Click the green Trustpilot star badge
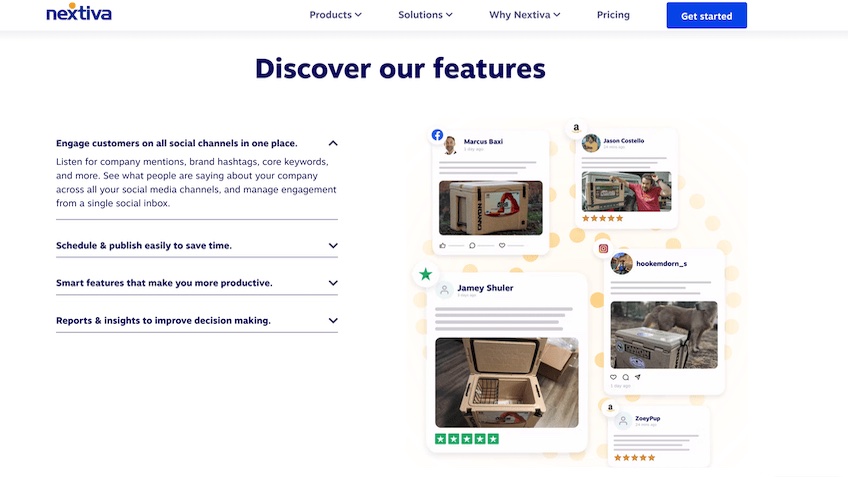The height and width of the screenshot is (477, 848). click(x=426, y=274)
